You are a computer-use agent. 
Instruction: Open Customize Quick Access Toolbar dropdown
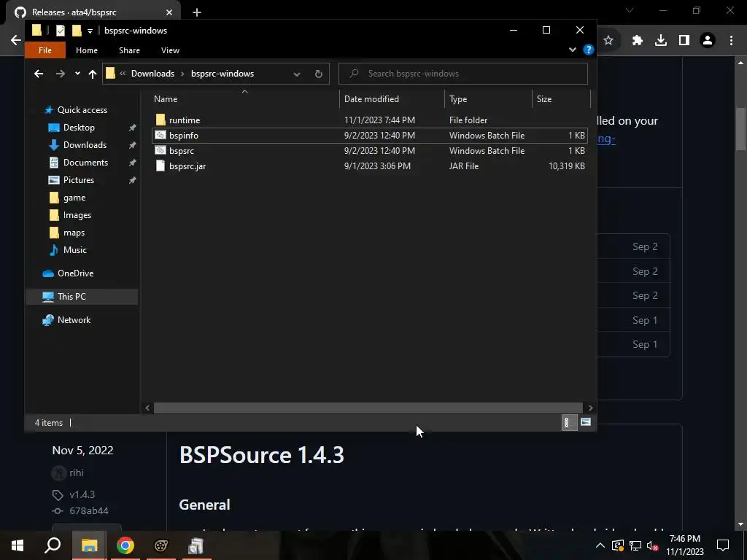click(x=90, y=31)
